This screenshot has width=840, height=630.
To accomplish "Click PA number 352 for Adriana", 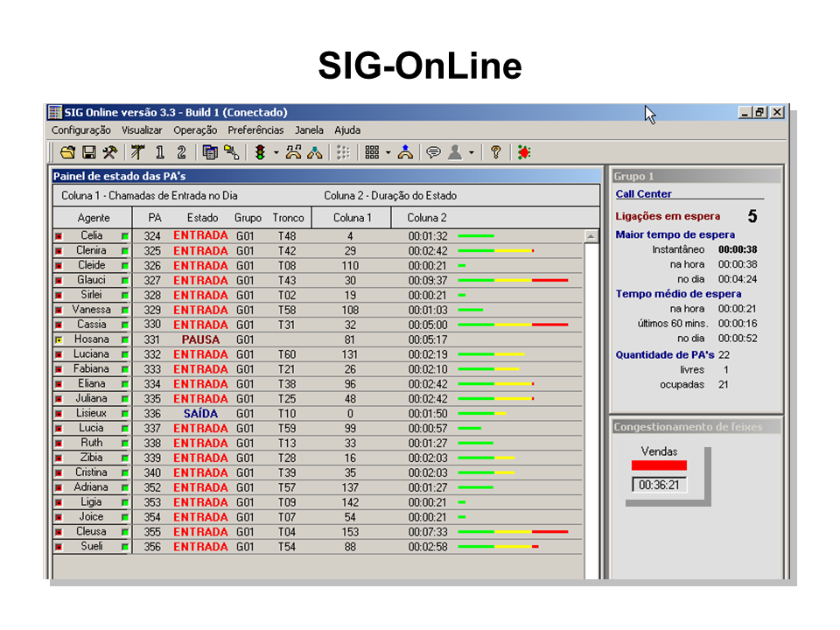I will (x=152, y=487).
